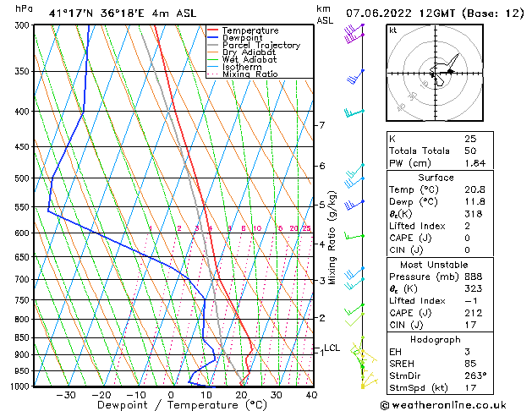Click the "Hodograph" section heading
532x411 pixels.
436,339
